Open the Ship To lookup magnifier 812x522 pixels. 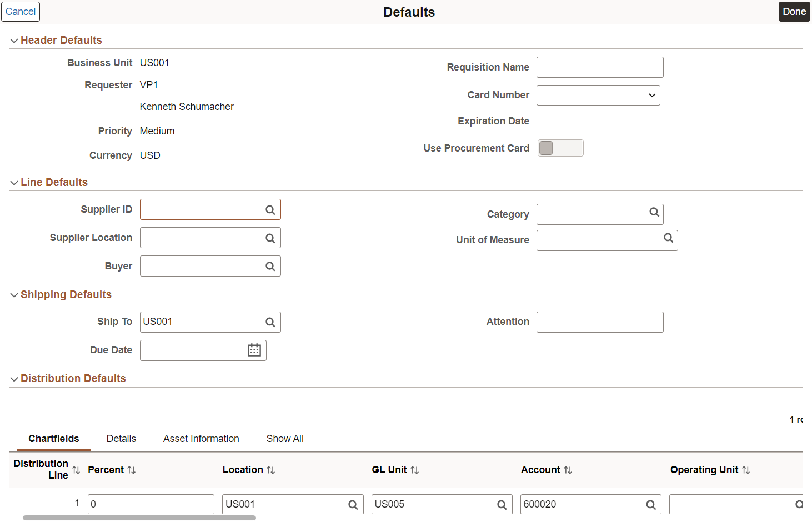tap(270, 322)
